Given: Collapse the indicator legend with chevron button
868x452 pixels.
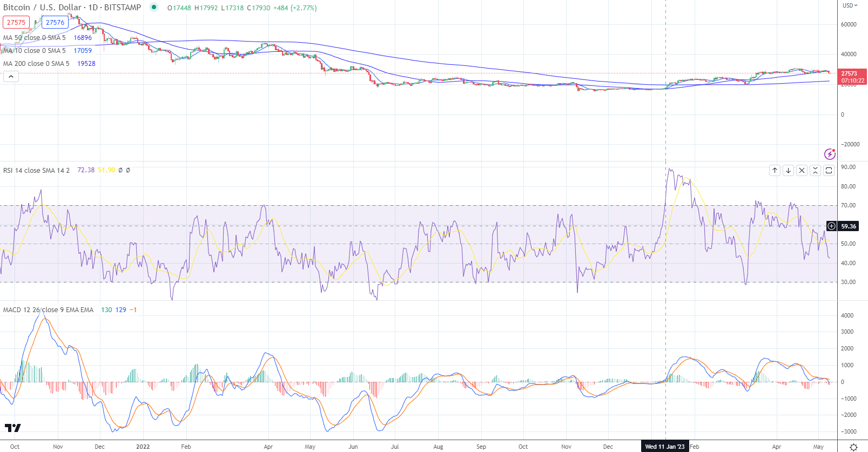Looking at the screenshot, I should [x=11, y=77].
